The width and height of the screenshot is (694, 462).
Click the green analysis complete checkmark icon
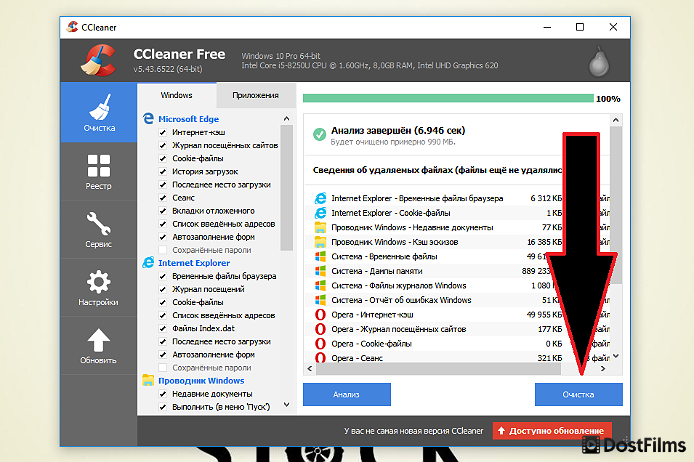point(320,134)
